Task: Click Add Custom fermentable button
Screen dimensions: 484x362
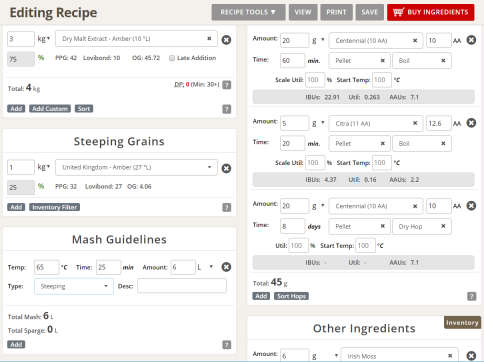Action: (x=50, y=109)
